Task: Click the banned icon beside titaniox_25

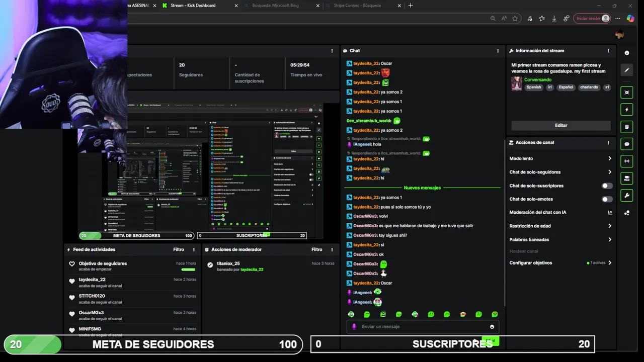Action: click(210, 265)
